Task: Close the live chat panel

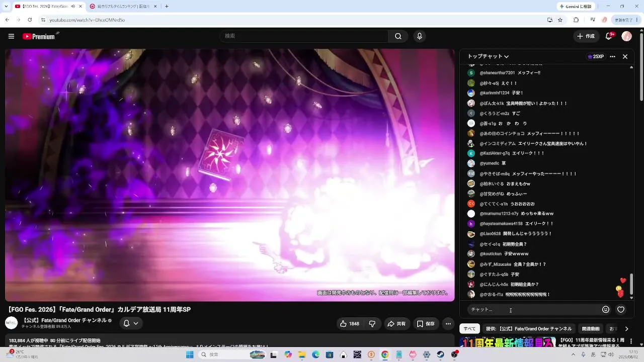Action: pos(625,57)
